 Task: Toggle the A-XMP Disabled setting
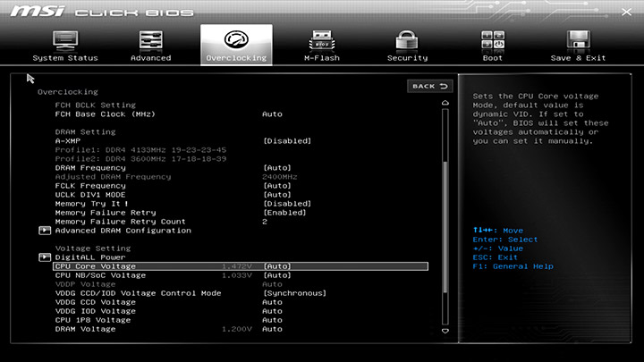[x=286, y=140]
